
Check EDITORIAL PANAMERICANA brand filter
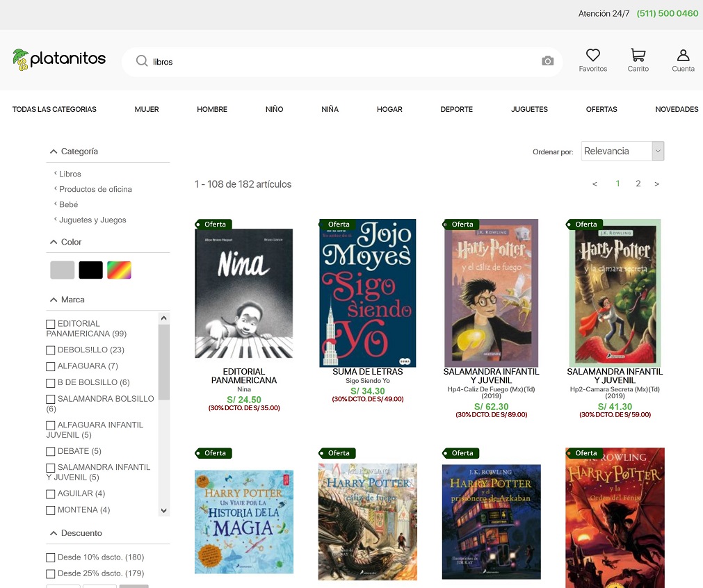(51, 324)
